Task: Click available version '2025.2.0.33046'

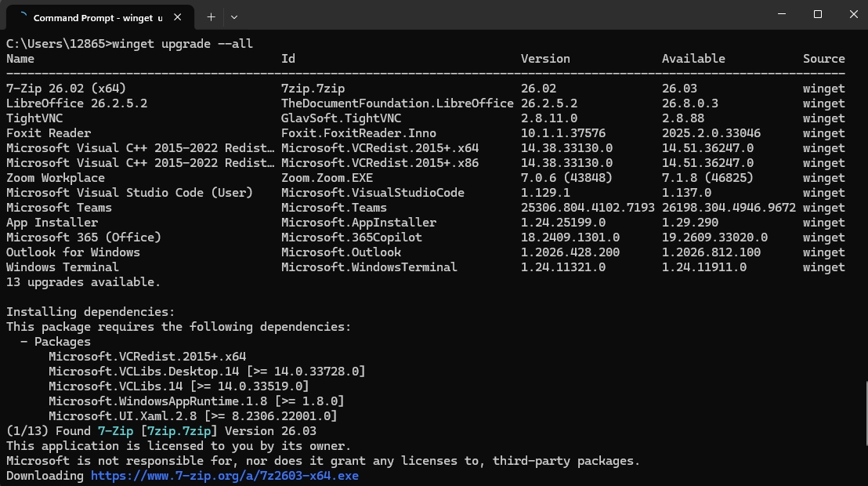Action: pyautogui.click(x=711, y=133)
